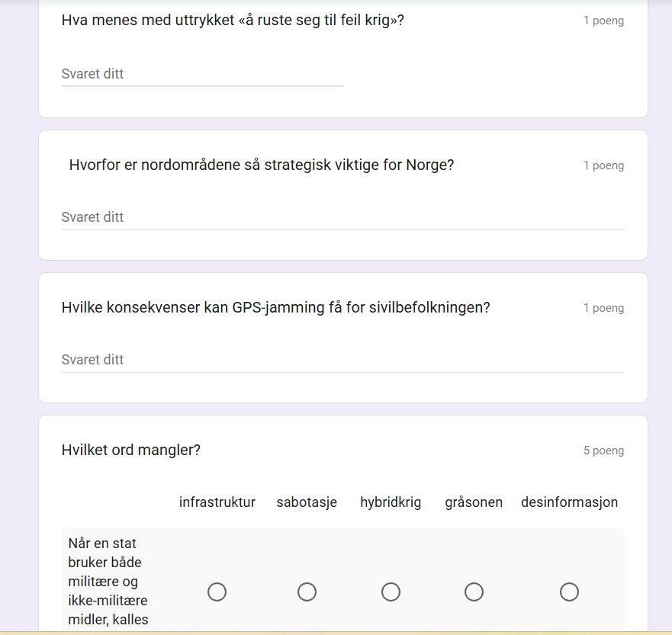Focus answer field under nordområdene question
This screenshot has height=635, width=672.
[342, 217]
